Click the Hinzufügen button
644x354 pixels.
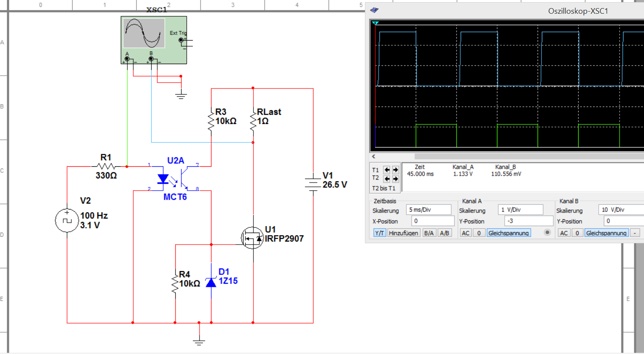403,233
